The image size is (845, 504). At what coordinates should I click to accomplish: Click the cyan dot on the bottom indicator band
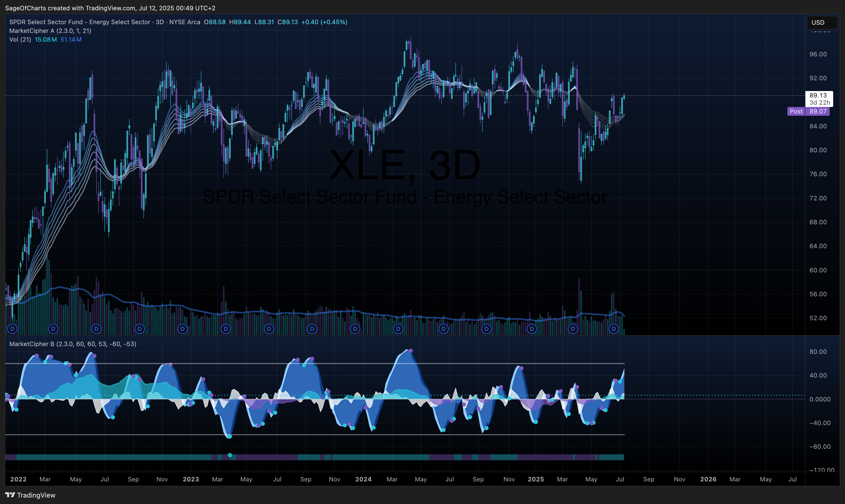point(230,455)
